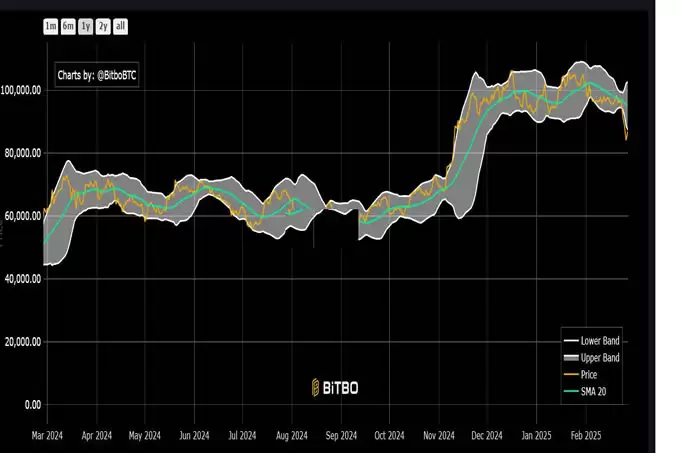
Task: Click the Dec 2024 axis label
Action: tap(487, 435)
